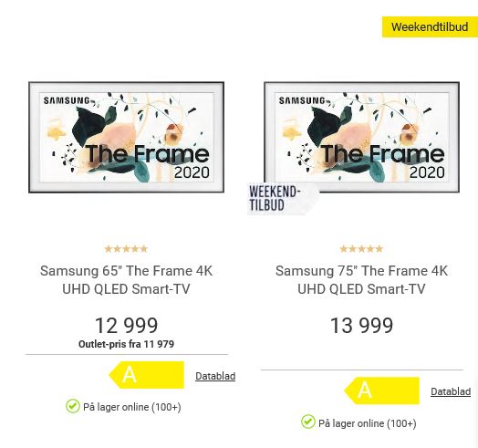The image size is (478, 448).
Task: Click energy label A for 75" TV
Action: click(382, 391)
